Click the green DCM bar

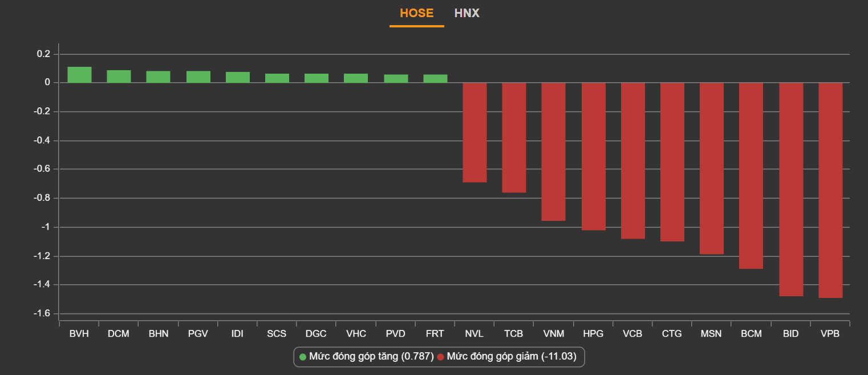click(x=119, y=76)
